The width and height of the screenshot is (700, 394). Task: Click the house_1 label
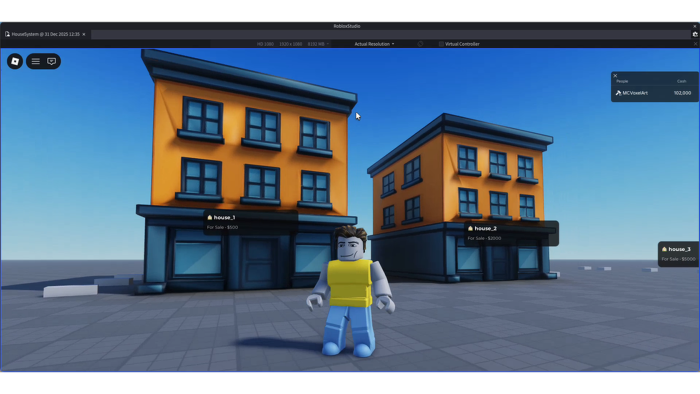pyautogui.click(x=224, y=217)
